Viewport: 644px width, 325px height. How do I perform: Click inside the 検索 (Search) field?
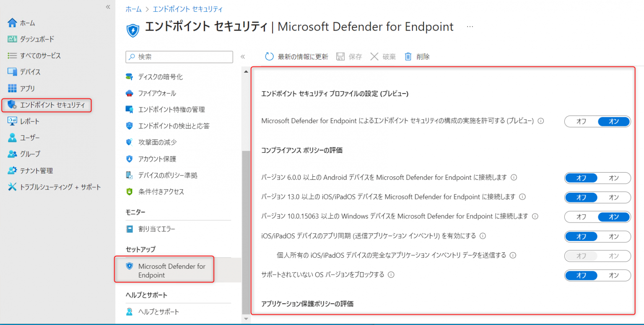coord(179,57)
